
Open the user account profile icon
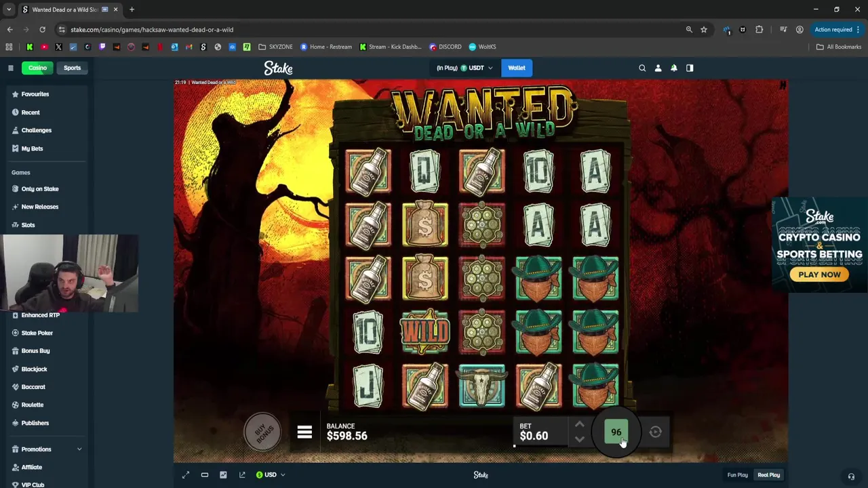[658, 68]
